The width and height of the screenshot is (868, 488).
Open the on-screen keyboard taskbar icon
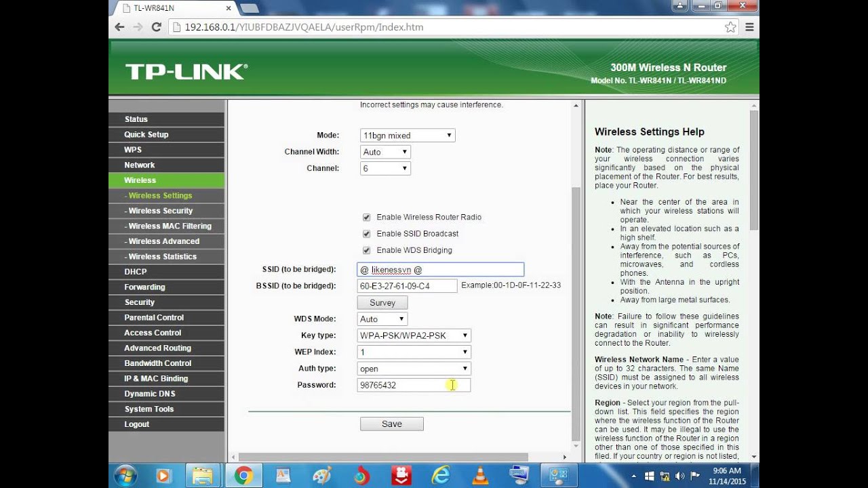coord(519,476)
